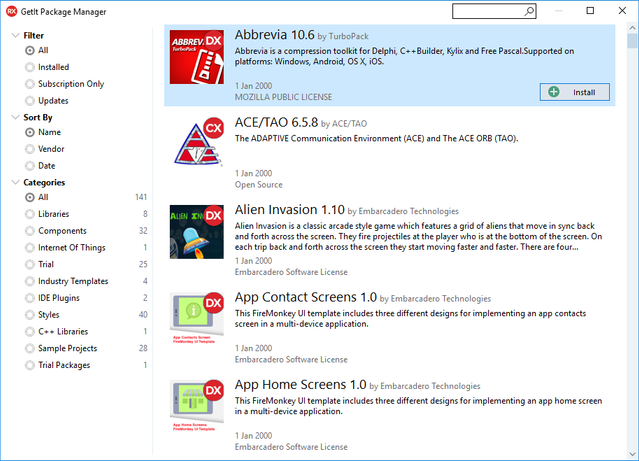Image resolution: width=639 pixels, height=461 pixels.
Task: Sort packages by Name
Action: 30,132
